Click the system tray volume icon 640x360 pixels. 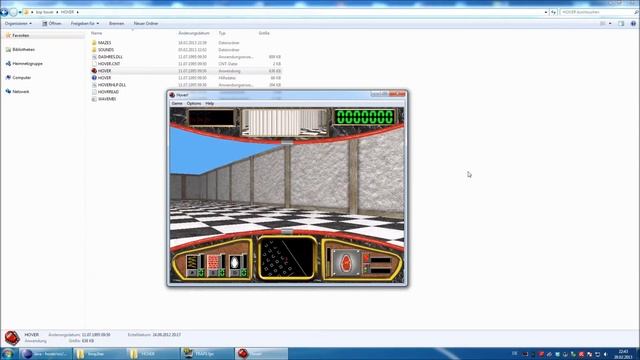point(606,354)
